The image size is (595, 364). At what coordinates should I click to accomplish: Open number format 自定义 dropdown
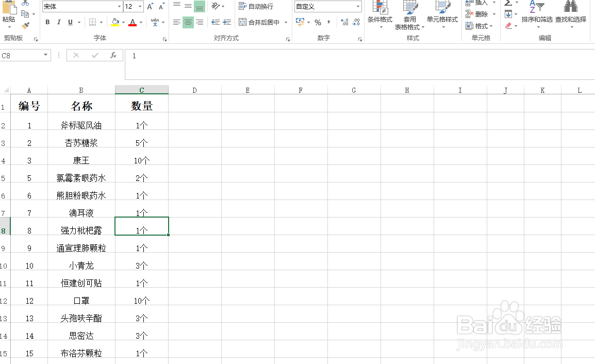tap(358, 7)
